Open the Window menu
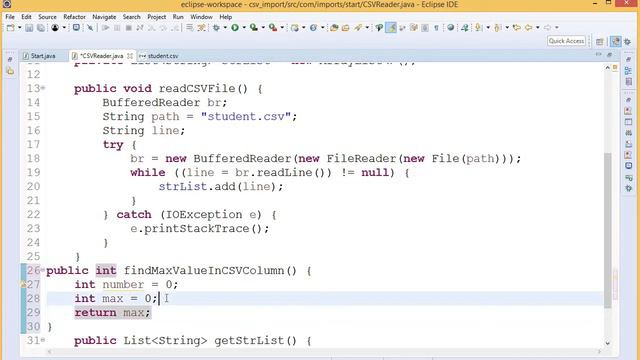This screenshot has width=640, height=360. 201,17
